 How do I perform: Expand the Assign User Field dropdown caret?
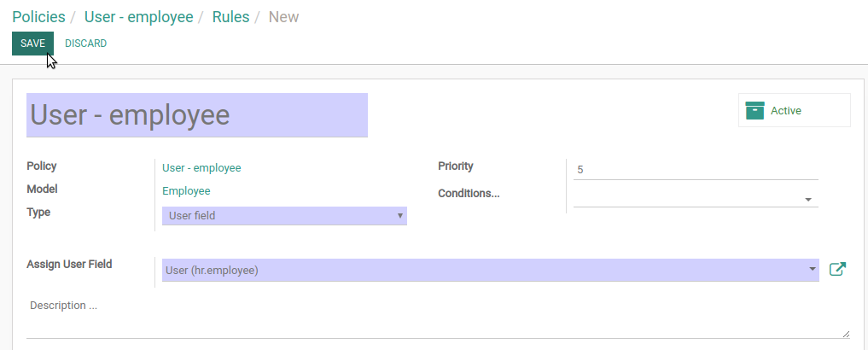[812, 269]
